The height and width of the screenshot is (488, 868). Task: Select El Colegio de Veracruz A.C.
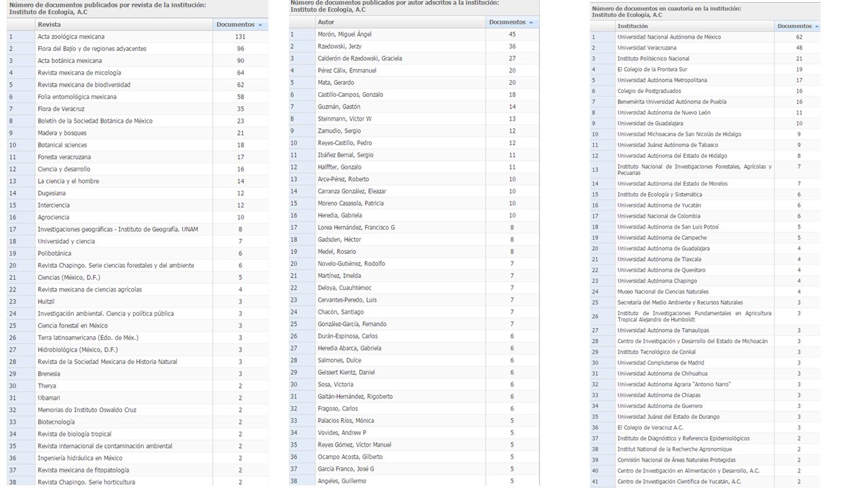point(705,428)
